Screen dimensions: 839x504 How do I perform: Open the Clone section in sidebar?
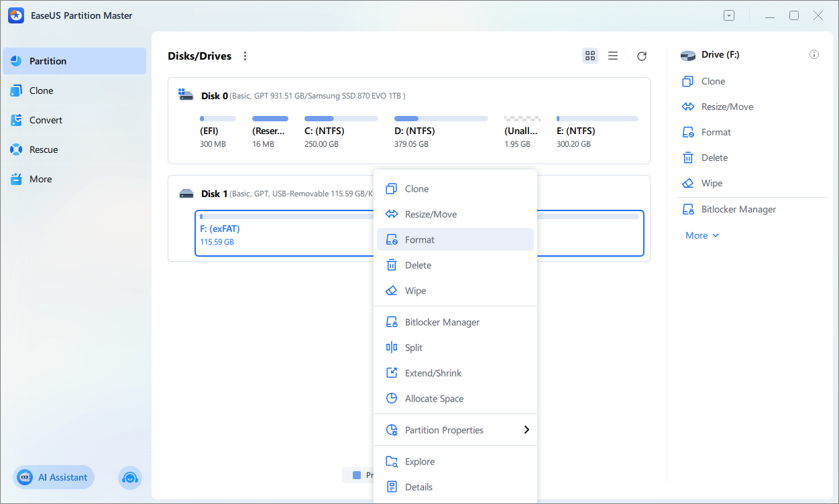[x=42, y=90]
